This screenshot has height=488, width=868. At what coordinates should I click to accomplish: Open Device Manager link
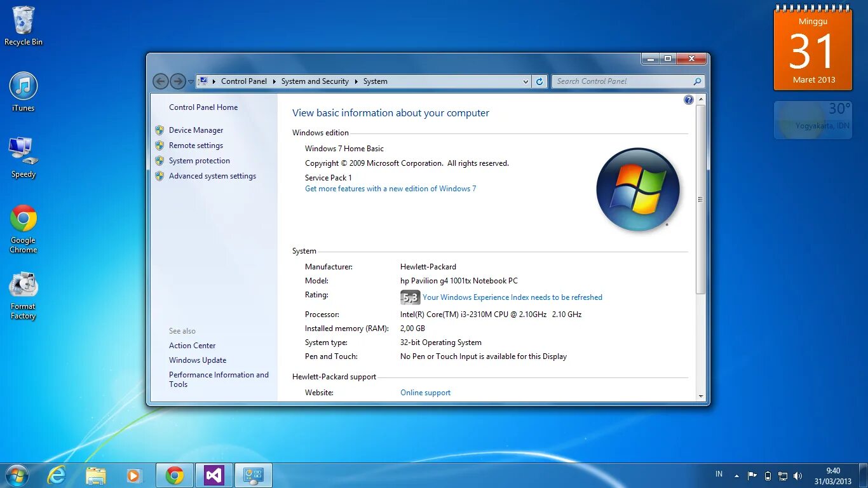pyautogui.click(x=196, y=130)
